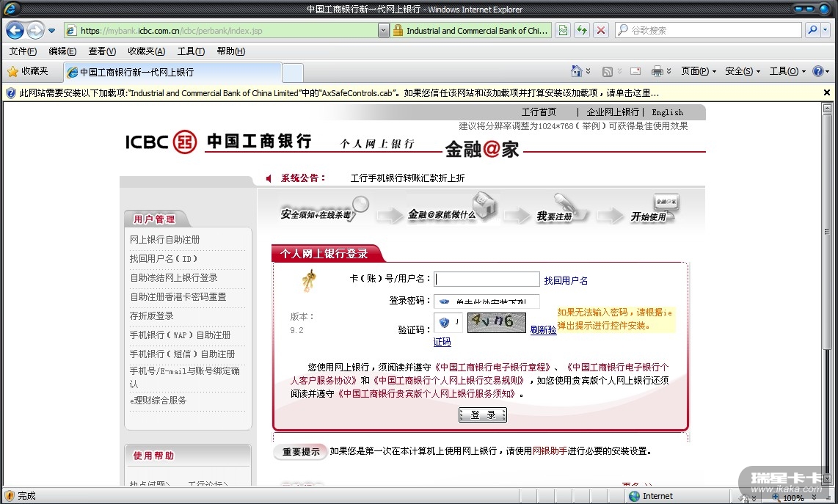
Task: Select the 中国工商银行新一代网上银行 tab
Action: (x=172, y=72)
